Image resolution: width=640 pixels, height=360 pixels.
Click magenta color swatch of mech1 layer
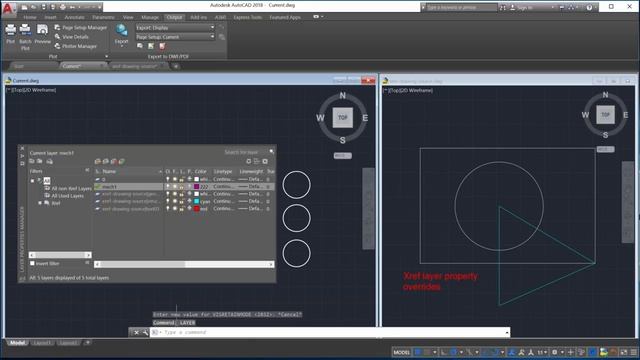(x=196, y=187)
